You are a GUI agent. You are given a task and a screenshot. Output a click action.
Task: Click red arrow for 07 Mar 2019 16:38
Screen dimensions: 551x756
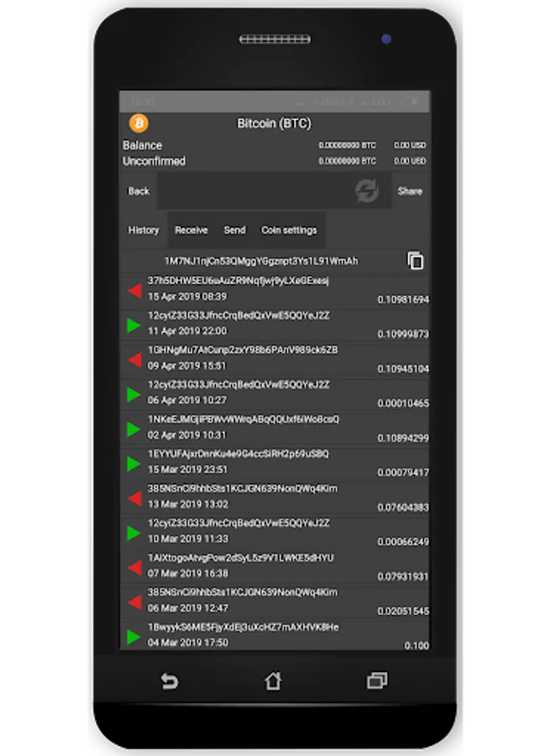tap(134, 568)
